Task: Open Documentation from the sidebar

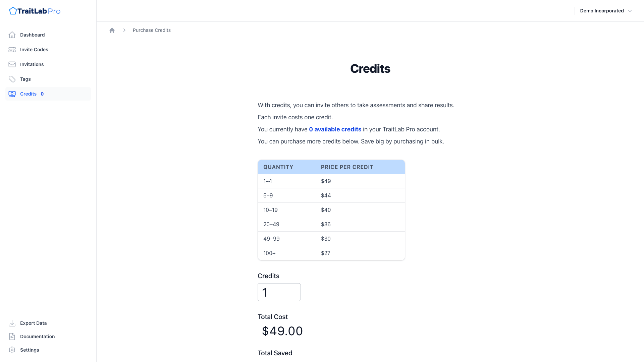Action: pos(37,337)
